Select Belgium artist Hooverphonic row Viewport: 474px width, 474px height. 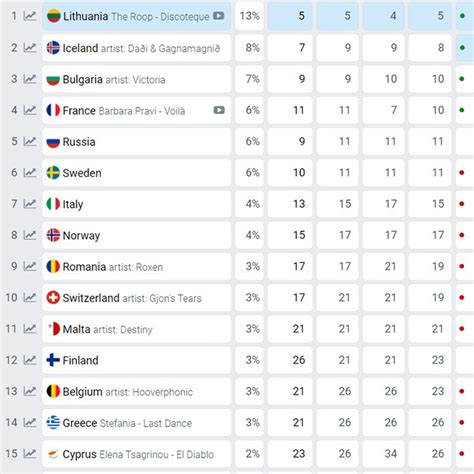pyautogui.click(x=136, y=391)
